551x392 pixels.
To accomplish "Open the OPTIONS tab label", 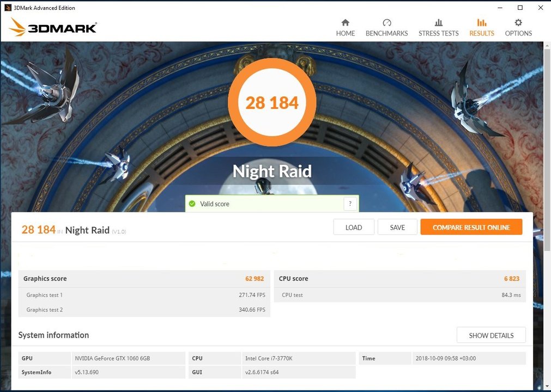I will click(518, 33).
